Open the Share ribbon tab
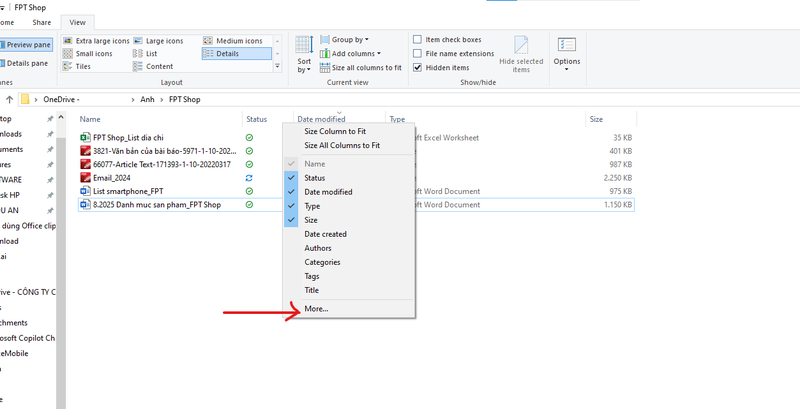Screen dimensions: 800x409 [x=42, y=22]
